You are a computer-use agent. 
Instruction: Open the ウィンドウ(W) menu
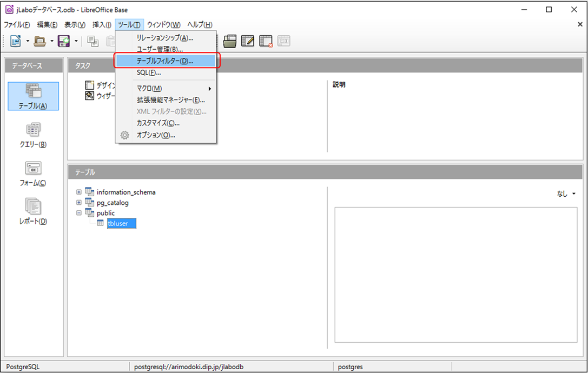[164, 25]
